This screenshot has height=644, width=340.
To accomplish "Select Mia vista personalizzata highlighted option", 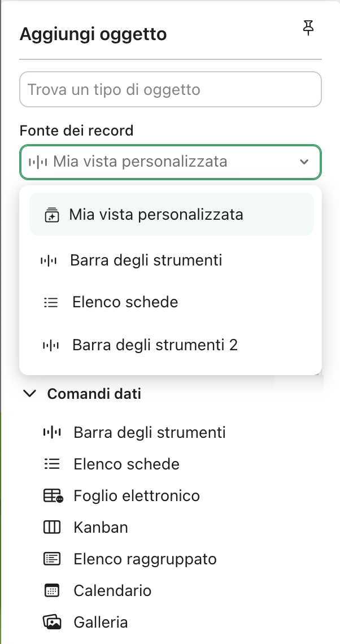I will tap(155, 215).
